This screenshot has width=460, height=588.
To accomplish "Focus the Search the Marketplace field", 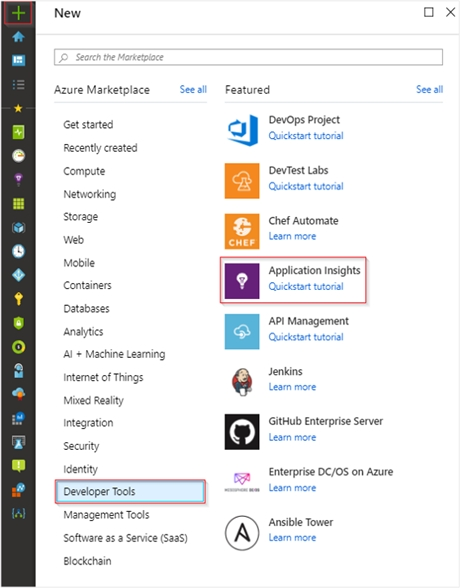I will [x=248, y=57].
